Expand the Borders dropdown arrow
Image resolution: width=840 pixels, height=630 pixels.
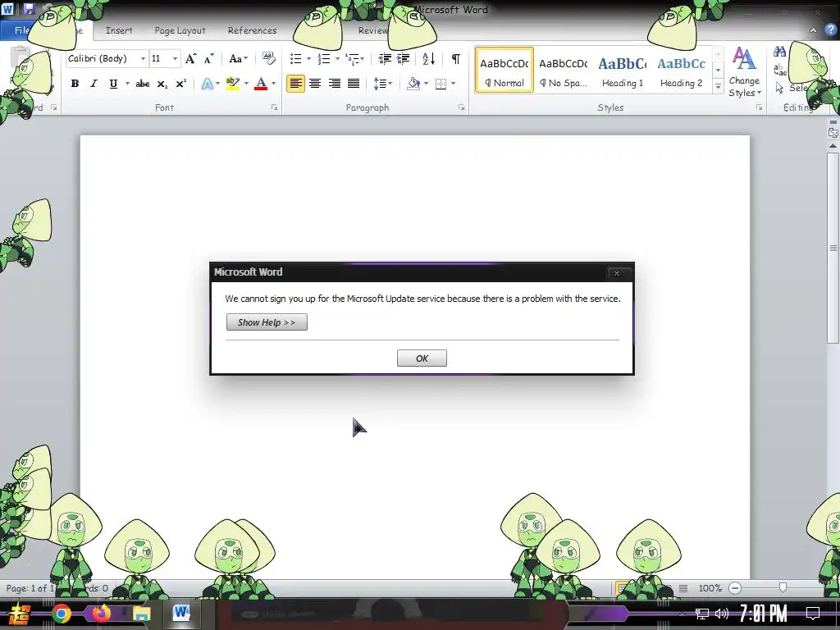tap(453, 84)
